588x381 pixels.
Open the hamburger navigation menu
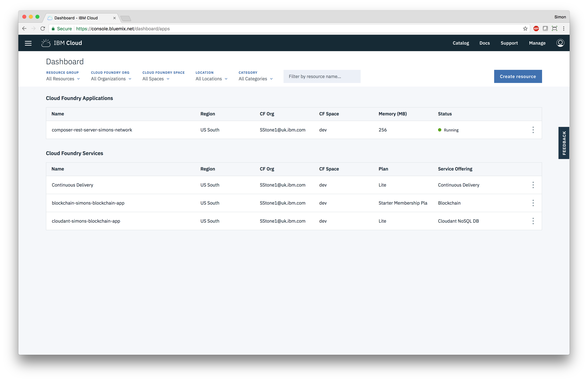tap(28, 43)
